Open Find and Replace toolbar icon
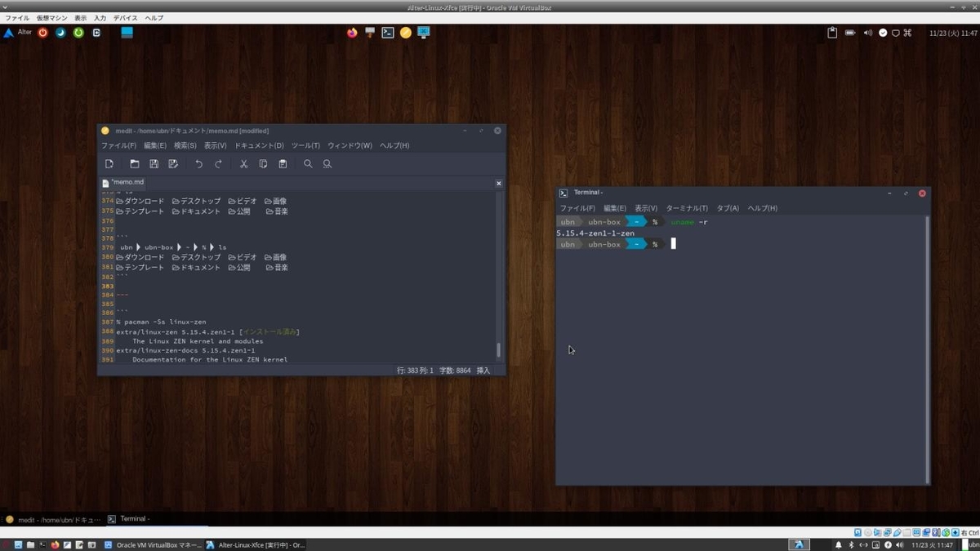This screenshot has height=551, width=980. [x=327, y=164]
